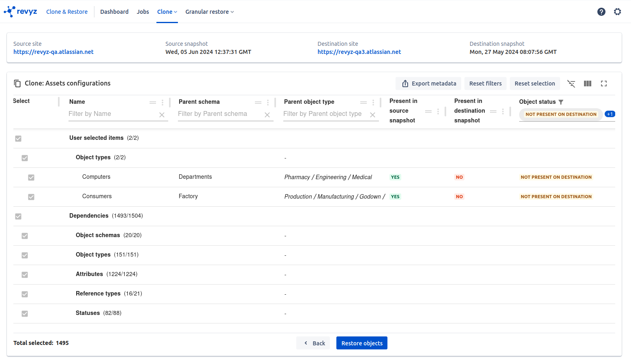Toggle User selected items checkbox
The width and height of the screenshot is (631, 364).
(18, 139)
